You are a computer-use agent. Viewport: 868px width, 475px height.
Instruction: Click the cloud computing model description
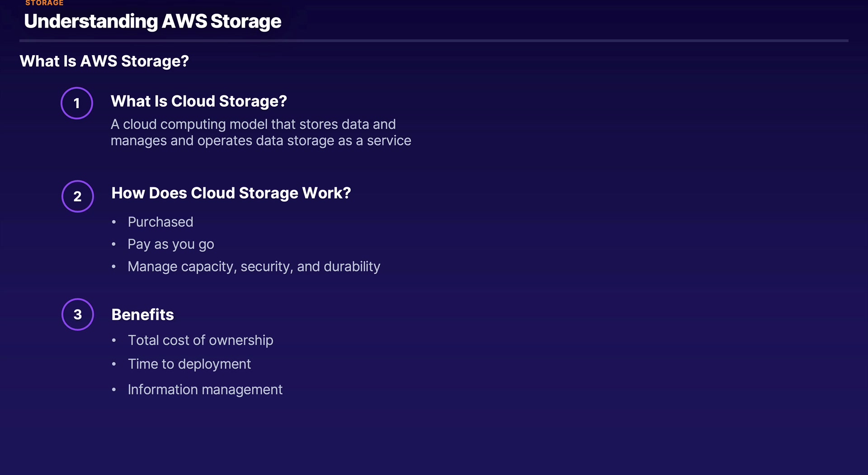(x=260, y=133)
